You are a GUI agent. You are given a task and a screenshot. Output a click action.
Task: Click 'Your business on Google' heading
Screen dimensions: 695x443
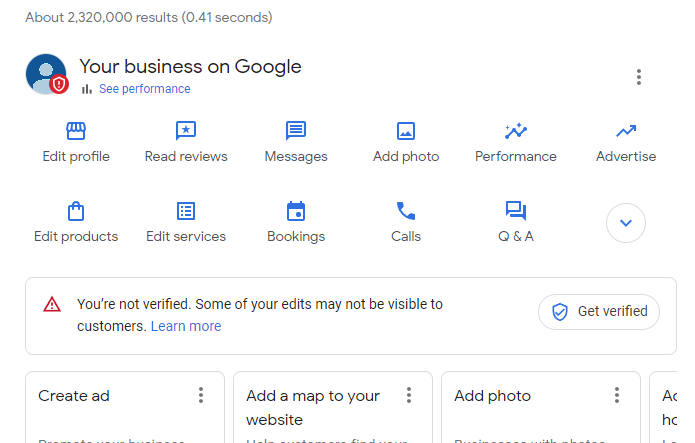(x=190, y=67)
